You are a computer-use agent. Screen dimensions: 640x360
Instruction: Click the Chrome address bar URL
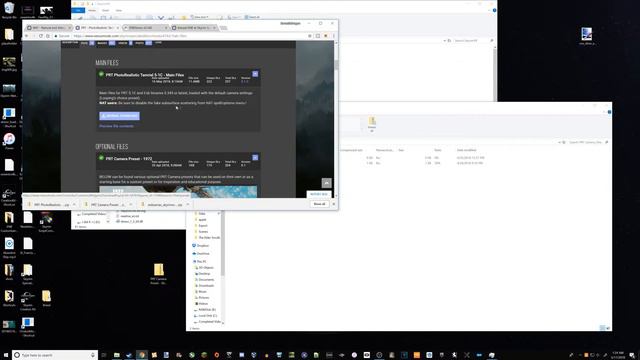click(x=130, y=36)
